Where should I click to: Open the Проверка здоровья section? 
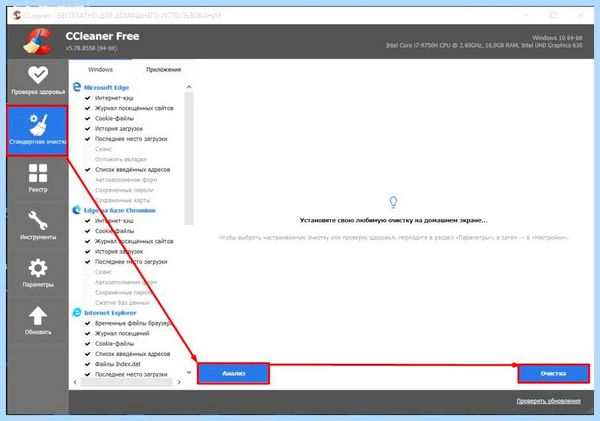[38, 81]
